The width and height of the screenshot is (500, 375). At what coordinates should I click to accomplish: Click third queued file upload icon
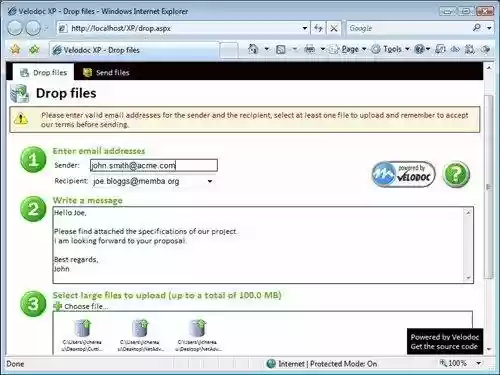point(198,328)
